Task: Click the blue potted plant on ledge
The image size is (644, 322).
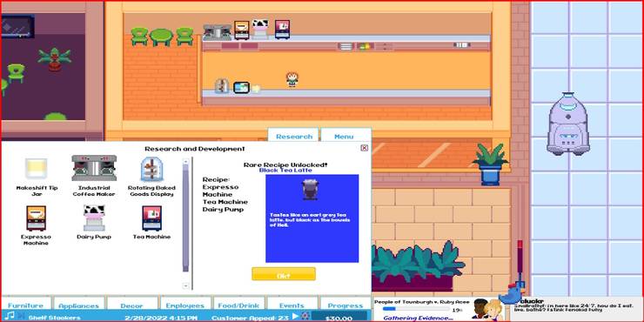Action: (490, 164)
